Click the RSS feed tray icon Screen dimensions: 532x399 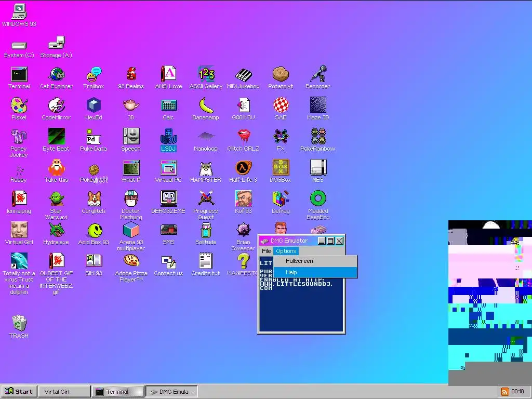pos(505,392)
